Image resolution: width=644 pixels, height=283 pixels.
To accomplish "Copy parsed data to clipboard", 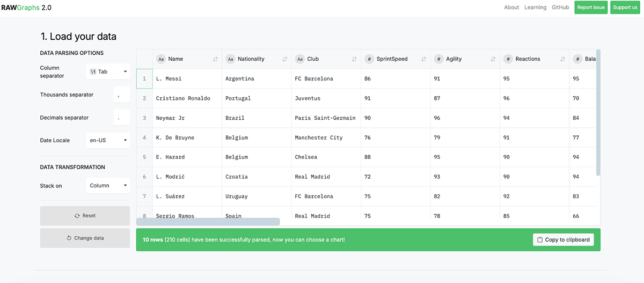I will coord(563,240).
